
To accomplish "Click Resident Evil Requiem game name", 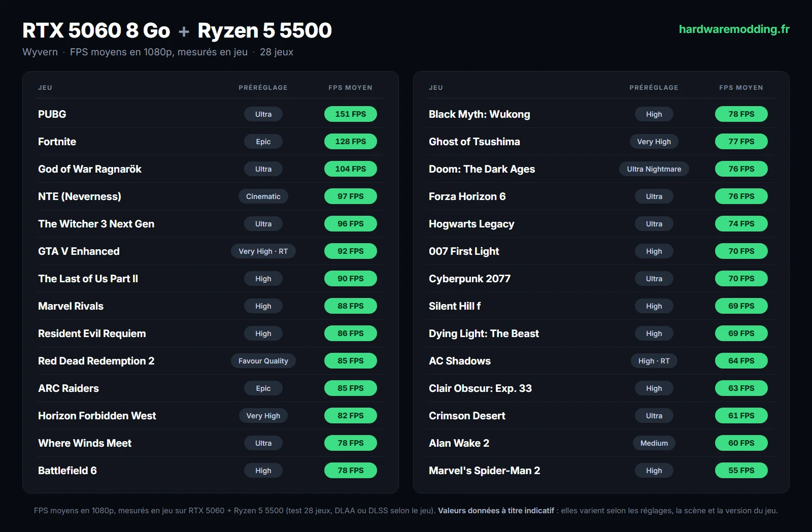I will [x=92, y=334].
